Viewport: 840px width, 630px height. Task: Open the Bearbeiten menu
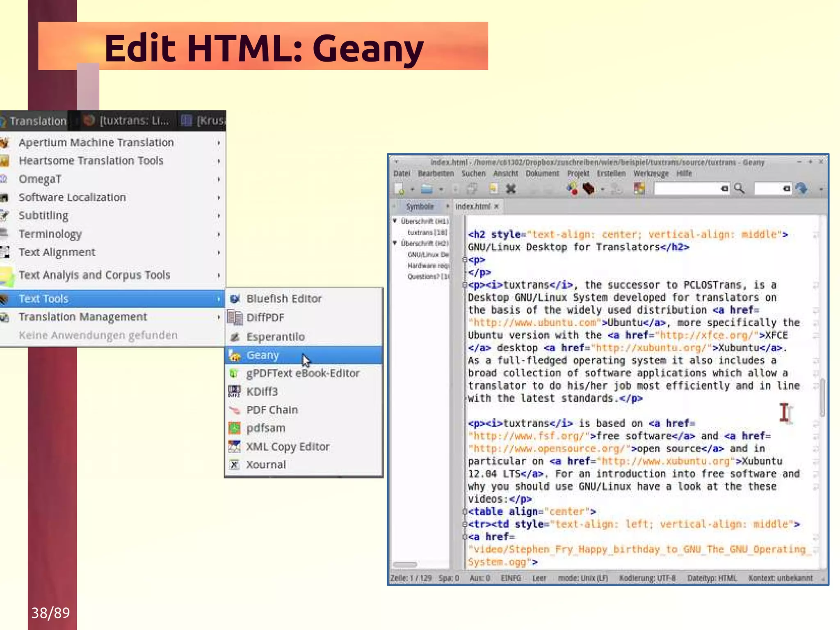[436, 173]
